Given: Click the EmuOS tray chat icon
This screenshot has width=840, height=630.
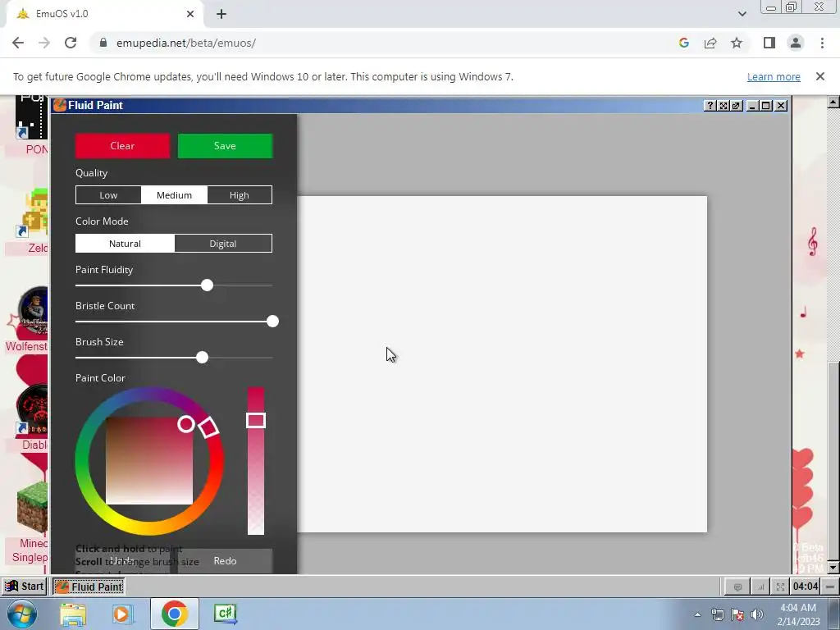Looking at the screenshot, I should (737, 587).
